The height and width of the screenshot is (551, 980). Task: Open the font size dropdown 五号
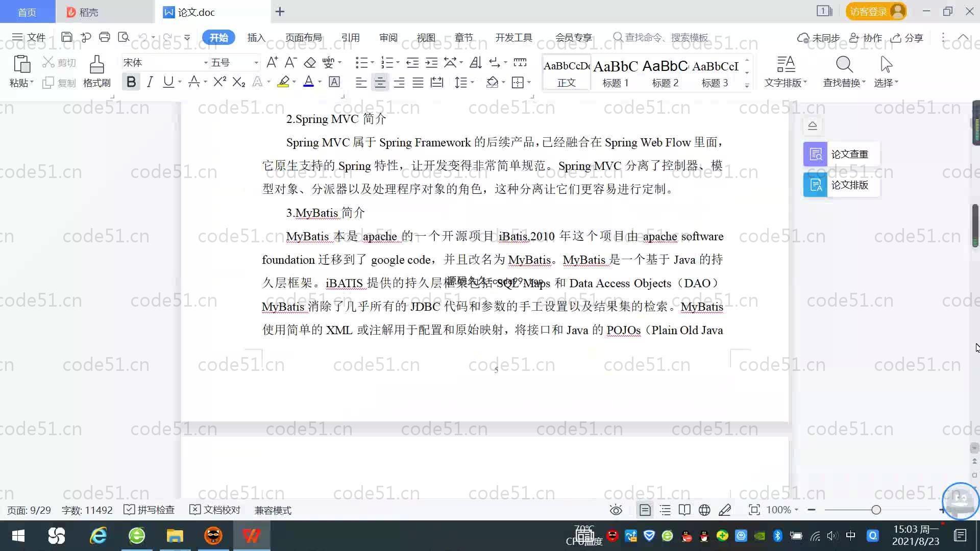pos(256,63)
